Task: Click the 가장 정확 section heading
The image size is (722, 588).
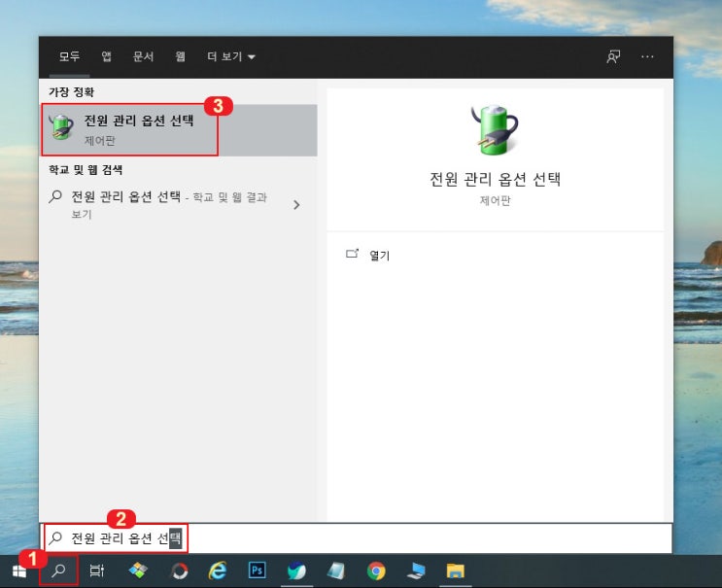Action: [71, 92]
